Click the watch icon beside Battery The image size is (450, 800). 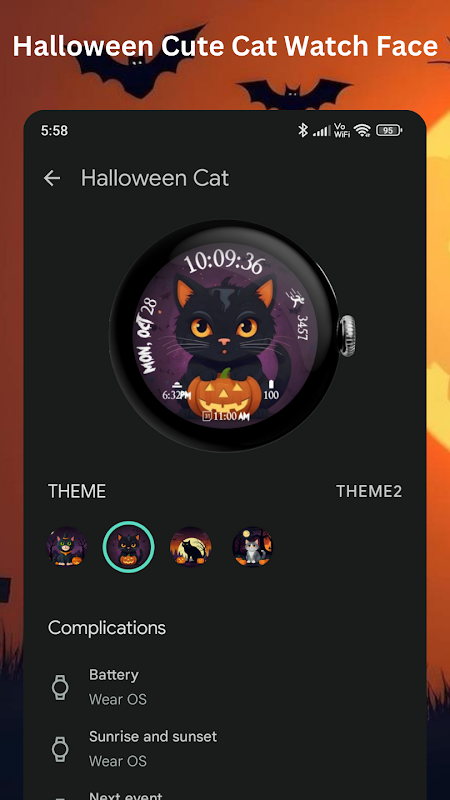60,687
